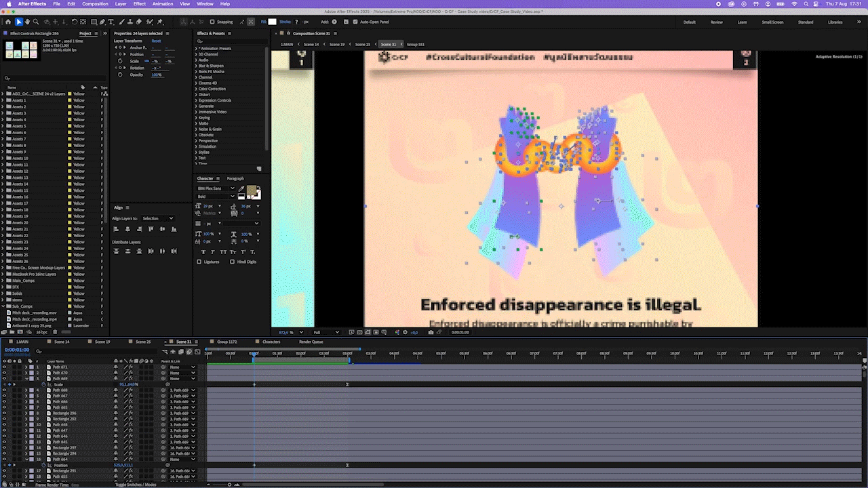Select the Rotation tool
The width and height of the screenshot is (868, 488).
tap(74, 22)
